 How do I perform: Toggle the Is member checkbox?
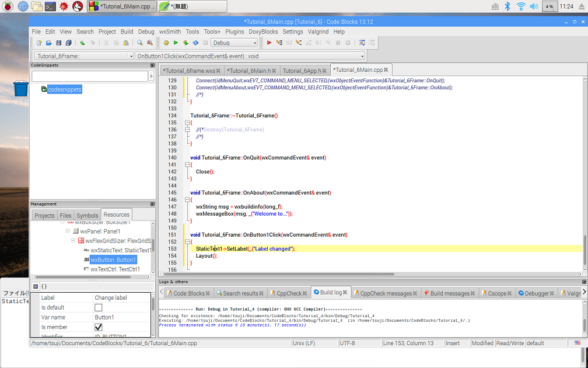tap(98, 327)
